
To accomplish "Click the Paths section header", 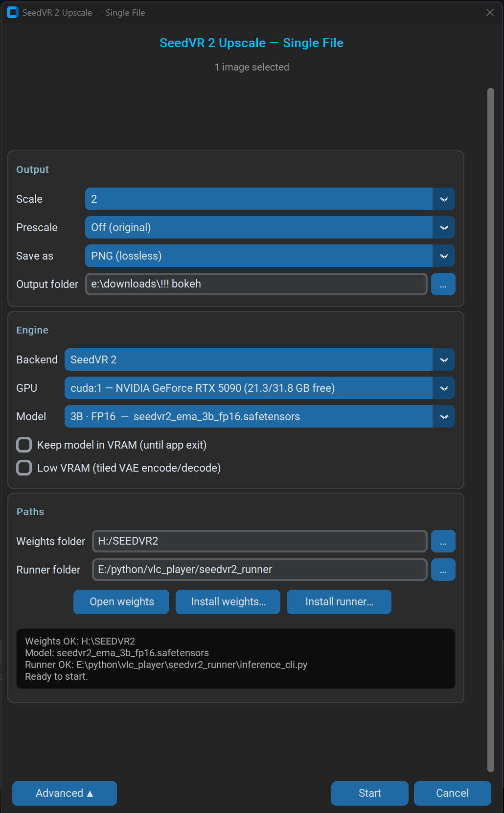I will pyautogui.click(x=30, y=512).
